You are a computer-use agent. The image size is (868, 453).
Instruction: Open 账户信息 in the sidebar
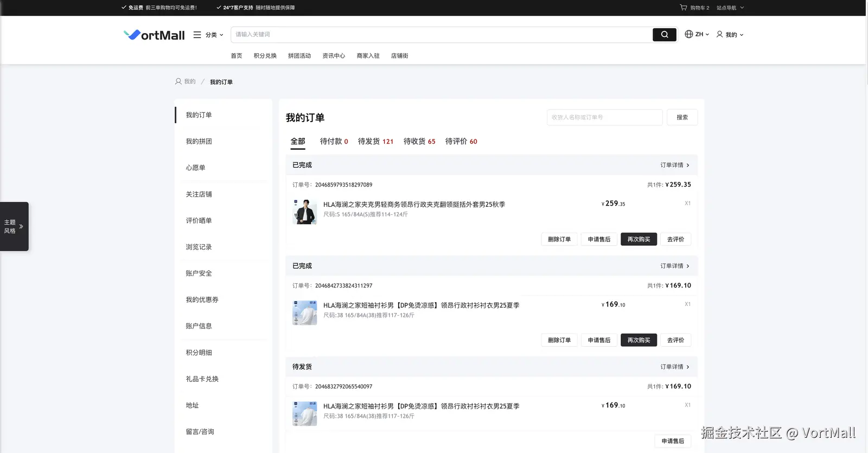point(199,326)
